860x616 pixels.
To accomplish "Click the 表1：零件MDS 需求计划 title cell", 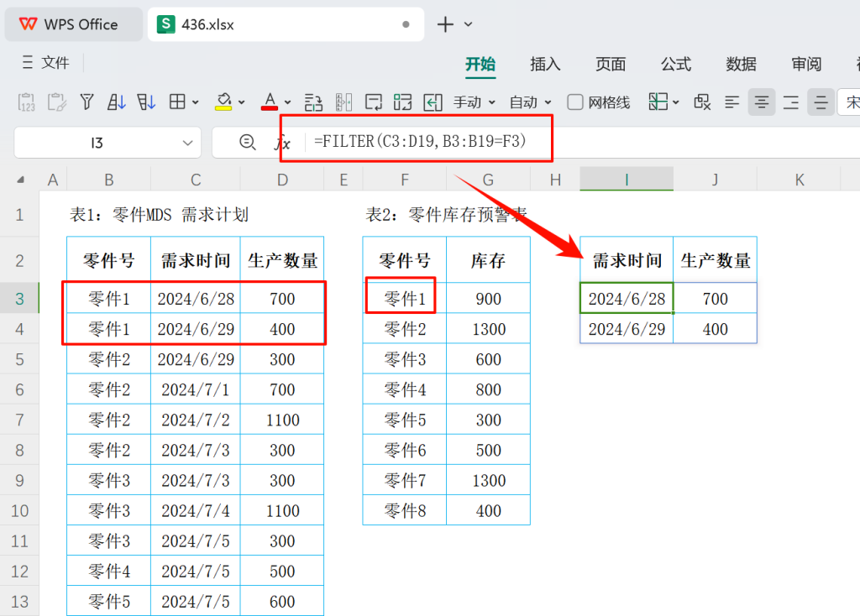I will (x=159, y=214).
